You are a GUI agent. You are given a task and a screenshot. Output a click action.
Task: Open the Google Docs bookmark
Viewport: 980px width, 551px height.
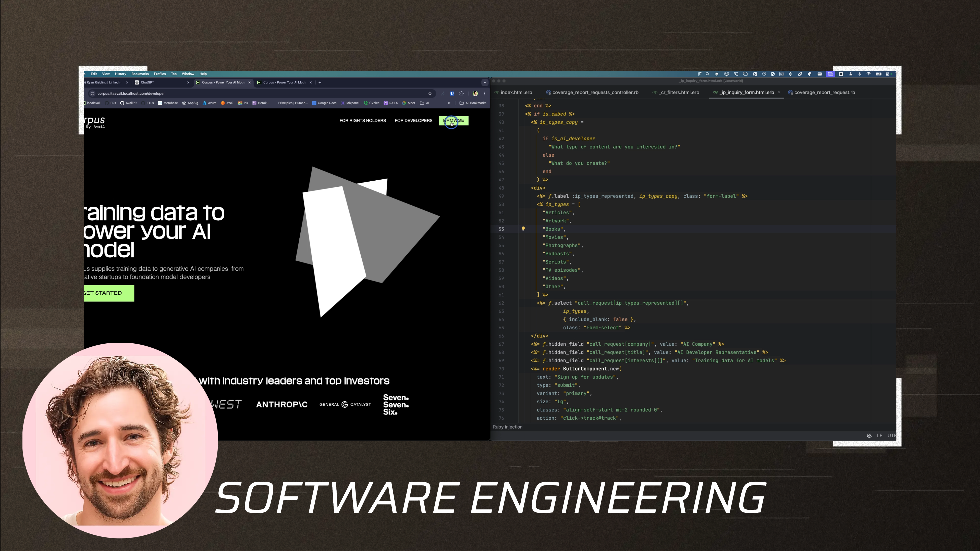325,103
